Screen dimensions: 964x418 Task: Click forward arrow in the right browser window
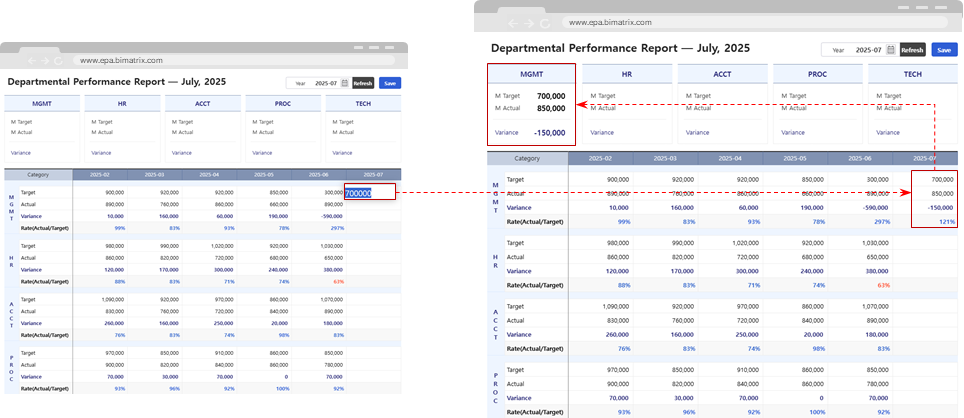(527, 22)
